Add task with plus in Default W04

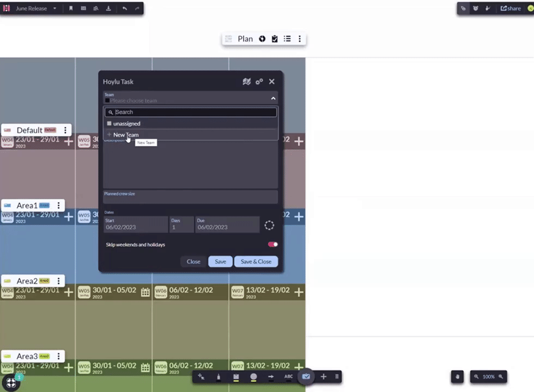point(69,141)
